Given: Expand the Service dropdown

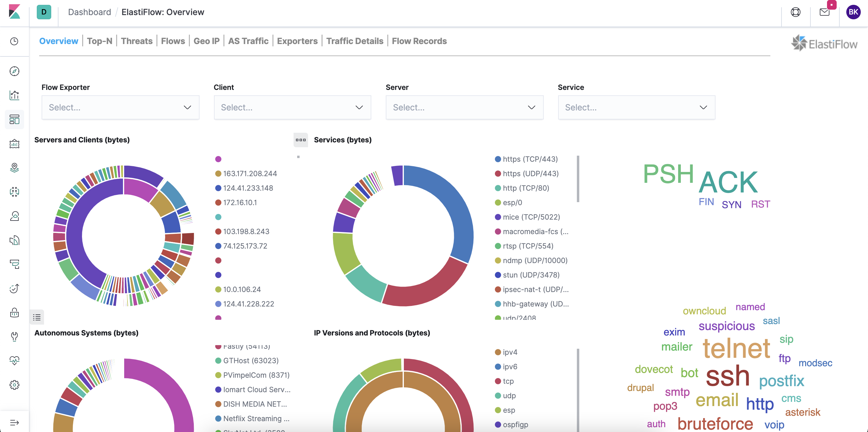Looking at the screenshot, I should [x=637, y=108].
